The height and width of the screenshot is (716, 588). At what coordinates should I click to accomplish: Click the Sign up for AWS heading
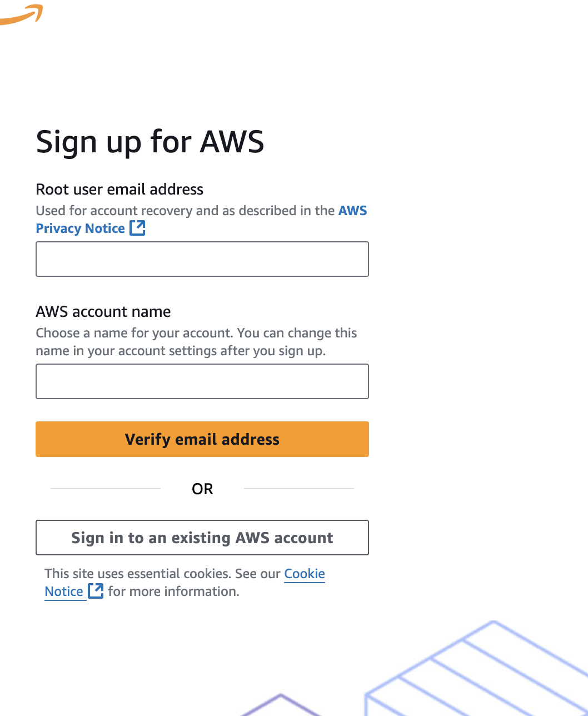click(x=150, y=142)
